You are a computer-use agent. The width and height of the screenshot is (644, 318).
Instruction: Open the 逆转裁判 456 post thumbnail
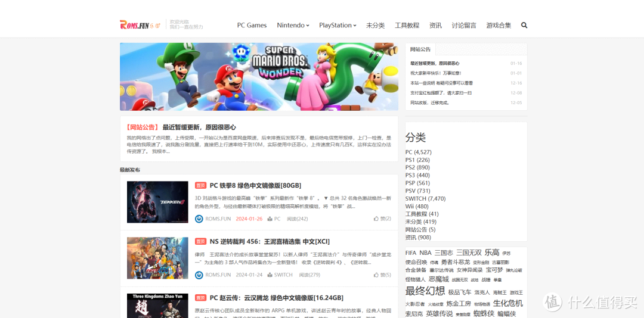coord(157,258)
